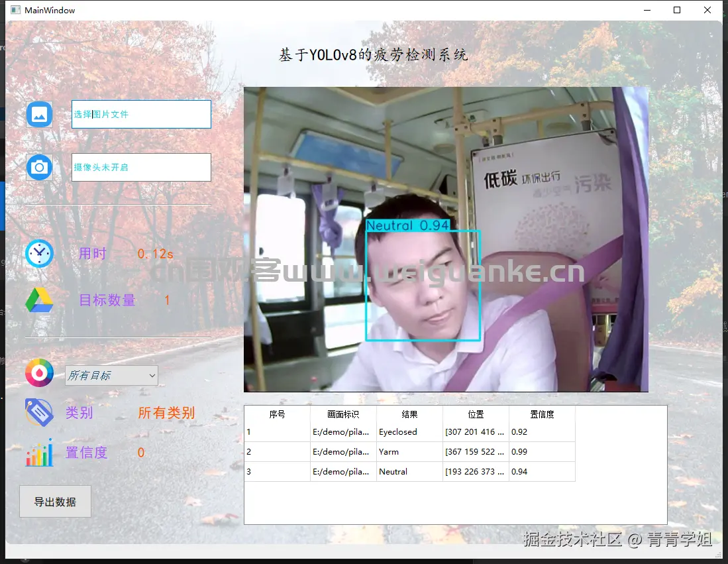Click the dropdown arrow on the target filter

[153, 375]
